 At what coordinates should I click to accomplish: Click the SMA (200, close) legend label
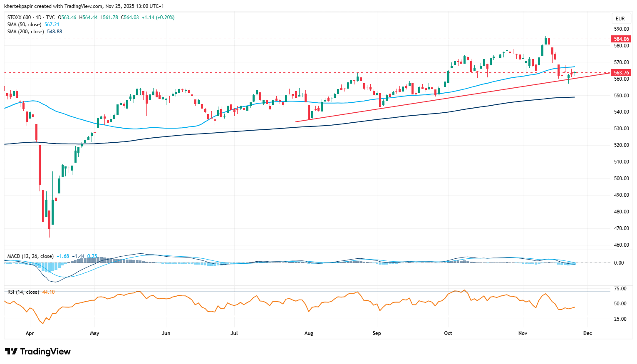[x=25, y=32]
